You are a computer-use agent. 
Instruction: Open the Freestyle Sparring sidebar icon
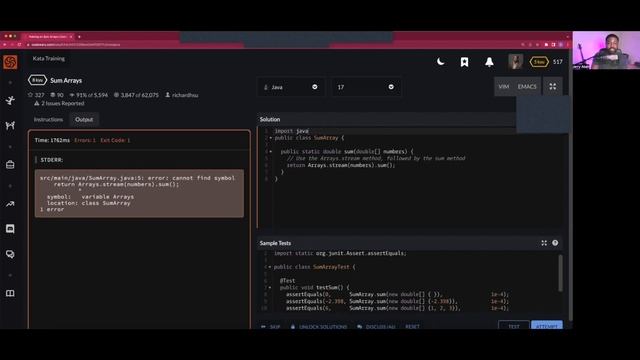[x=10, y=125]
